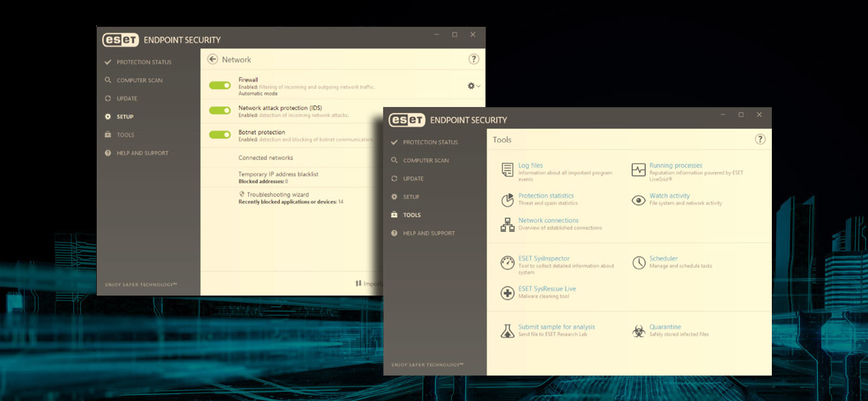Click toolbox icon beside Tools, Network window
Viewport: 868px width, 401px height.
point(108,135)
